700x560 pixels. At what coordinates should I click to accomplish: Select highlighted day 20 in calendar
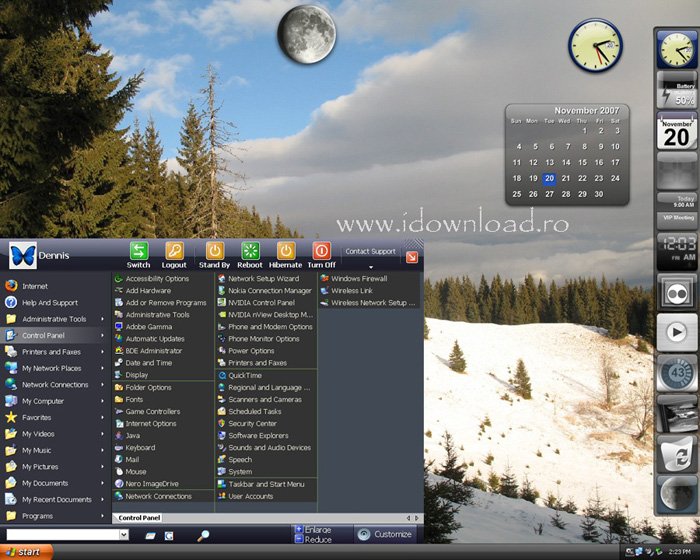549,178
